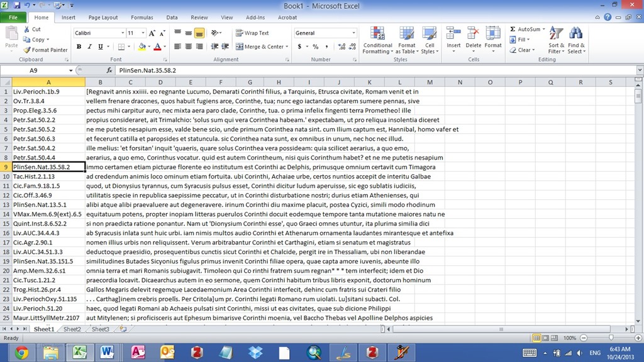644x362 pixels.
Task: Open the Calibri font name dropdown
Action: [123, 33]
